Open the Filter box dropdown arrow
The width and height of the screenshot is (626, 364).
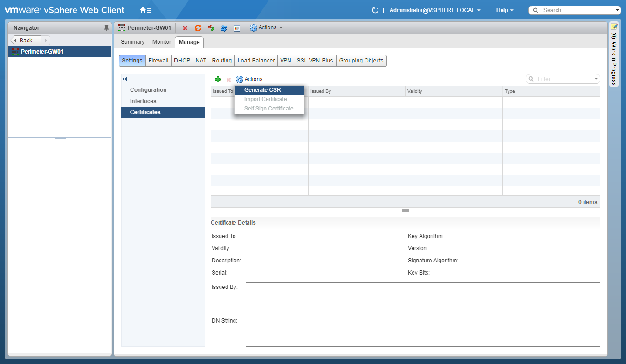[596, 79]
